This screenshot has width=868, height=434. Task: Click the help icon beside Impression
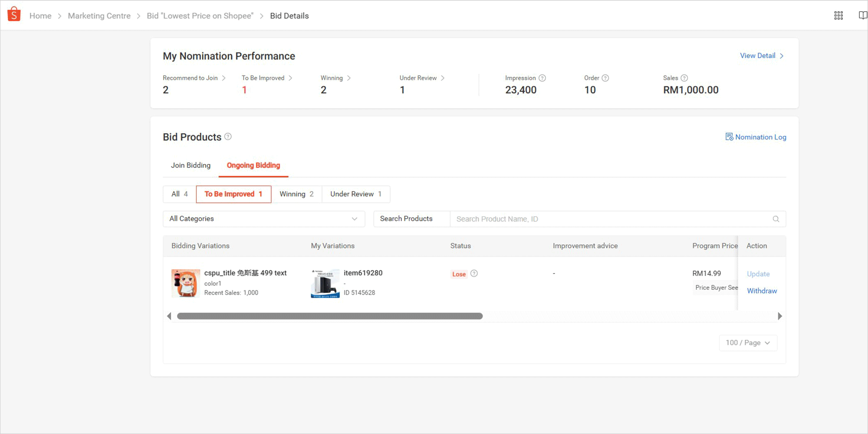542,78
